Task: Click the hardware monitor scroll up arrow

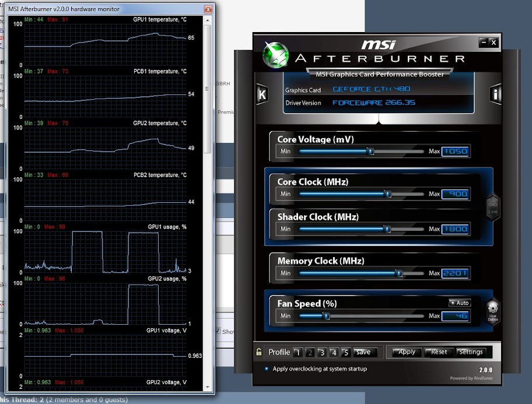Action: click(208, 20)
